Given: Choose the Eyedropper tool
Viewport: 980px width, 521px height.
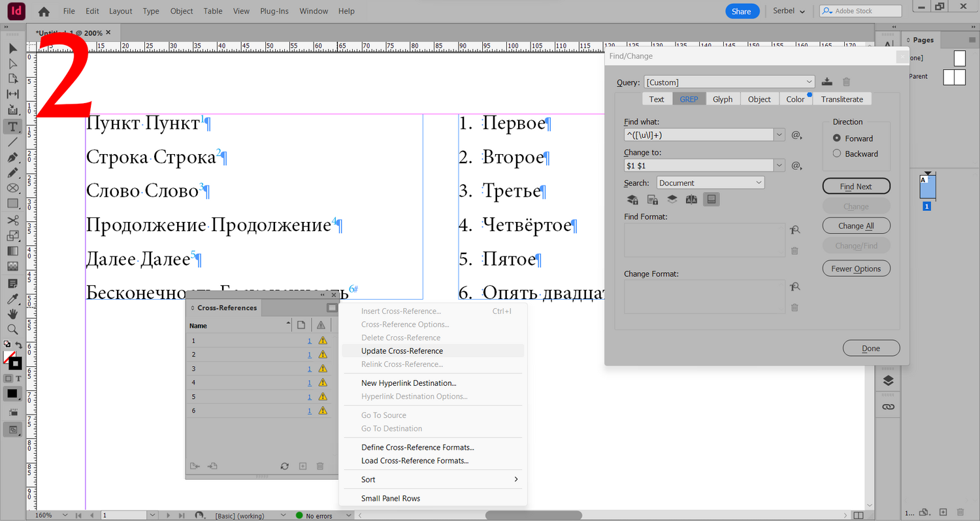Looking at the screenshot, I should coord(12,299).
